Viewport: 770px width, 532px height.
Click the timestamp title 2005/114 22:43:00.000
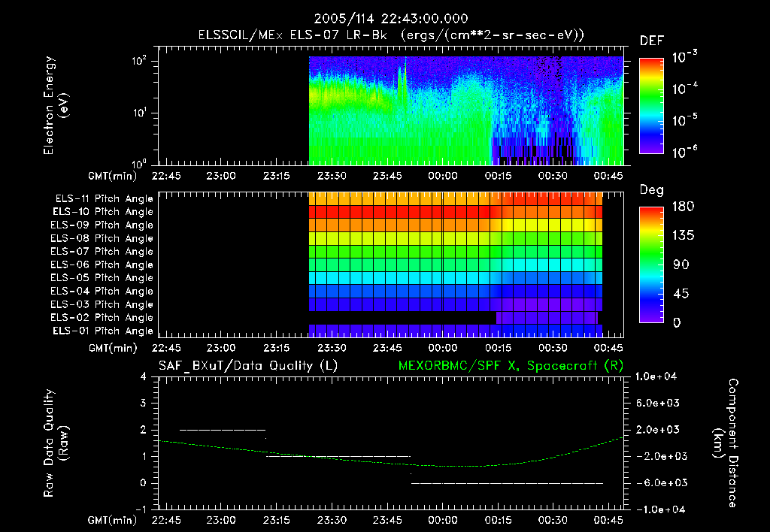click(x=391, y=19)
